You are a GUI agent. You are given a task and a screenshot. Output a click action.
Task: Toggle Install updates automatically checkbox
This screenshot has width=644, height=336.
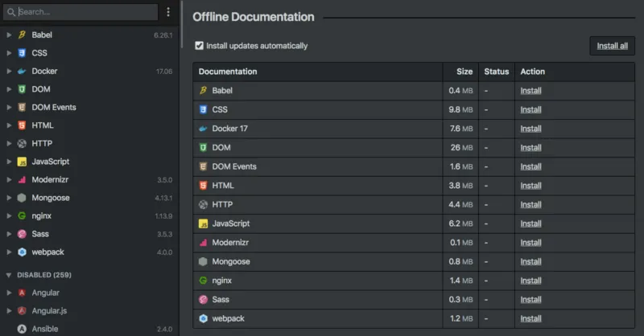tap(199, 46)
